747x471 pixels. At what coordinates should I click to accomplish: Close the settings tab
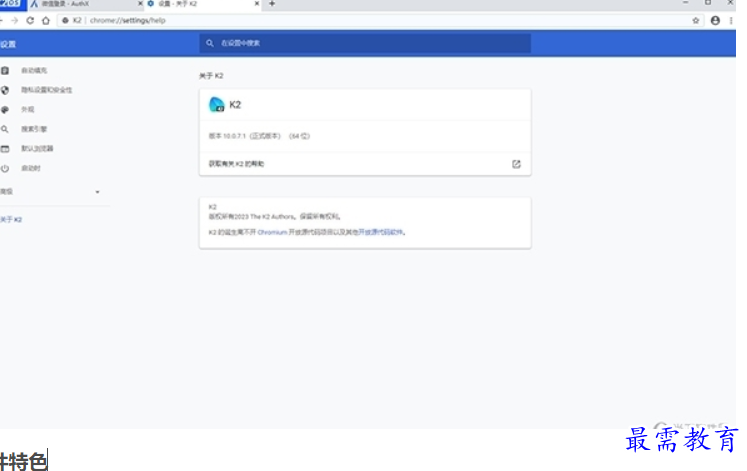point(257,4)
